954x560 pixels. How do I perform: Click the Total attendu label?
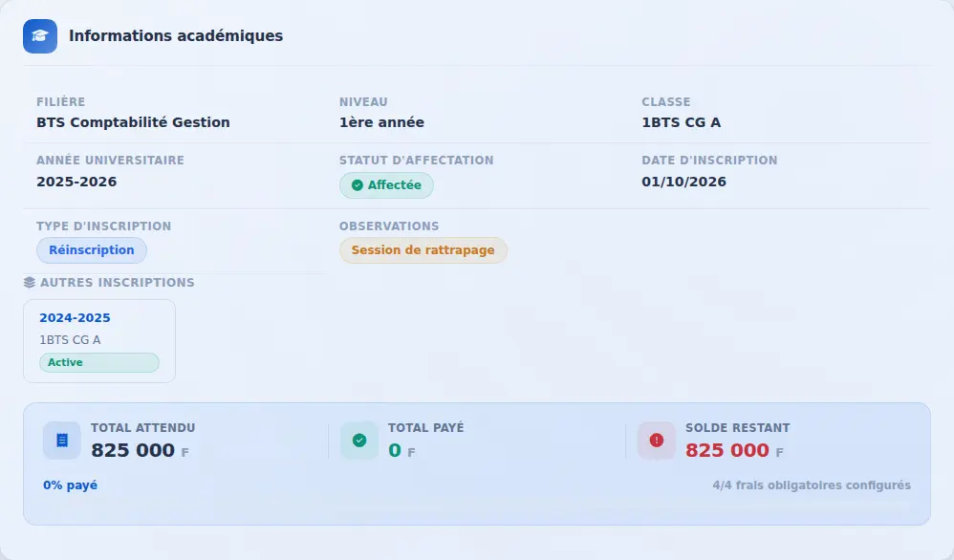pyautogui.click(x=143, y=428)
